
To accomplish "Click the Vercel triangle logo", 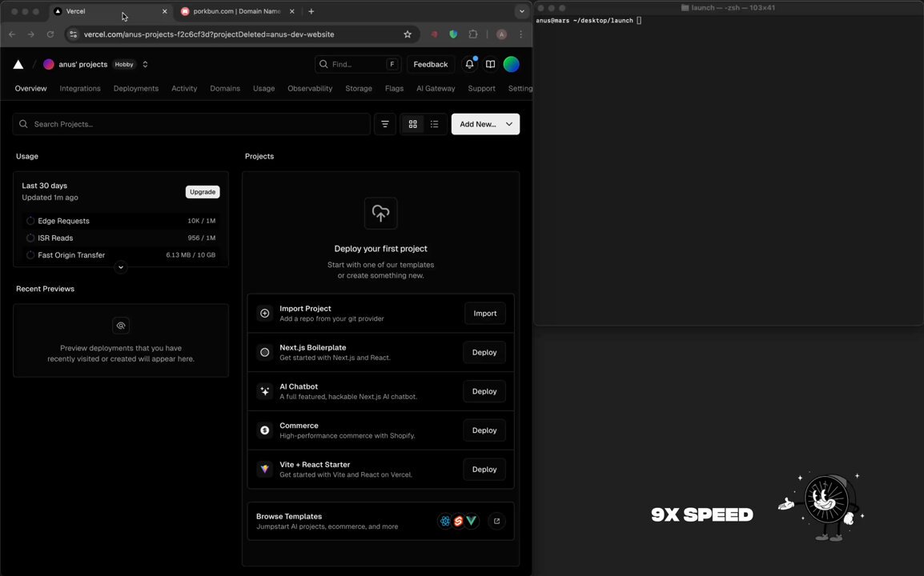I will [x=18, y=64].
